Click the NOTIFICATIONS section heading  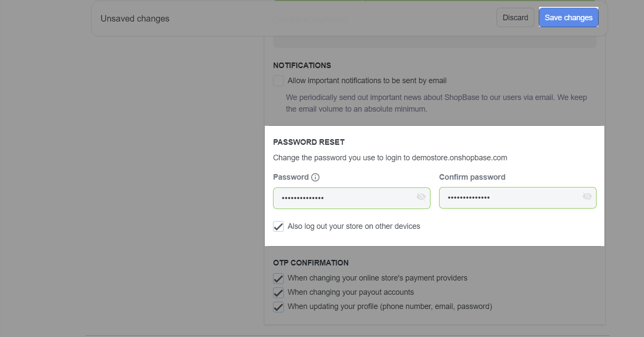[302, 66]
